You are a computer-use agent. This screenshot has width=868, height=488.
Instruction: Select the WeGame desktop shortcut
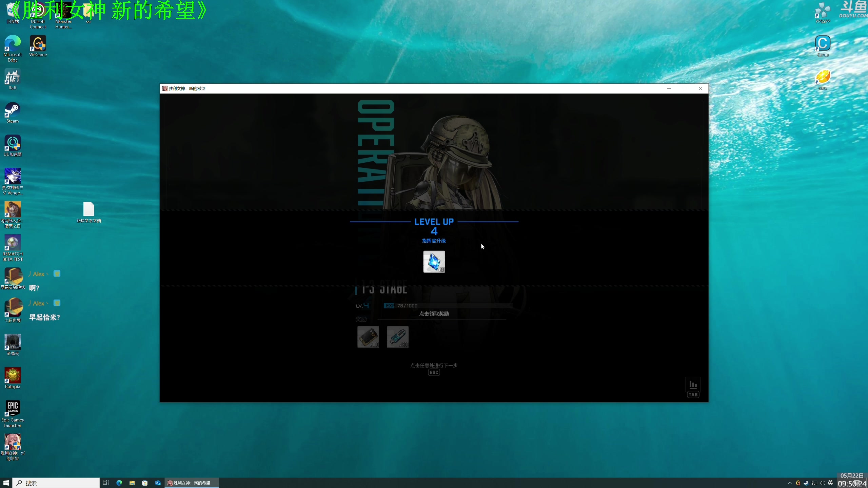point(38,46)
